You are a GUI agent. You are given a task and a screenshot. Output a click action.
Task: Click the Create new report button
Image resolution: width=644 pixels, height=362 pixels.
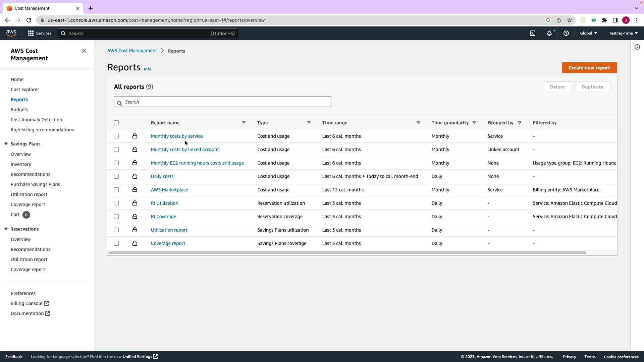[589, 68]
